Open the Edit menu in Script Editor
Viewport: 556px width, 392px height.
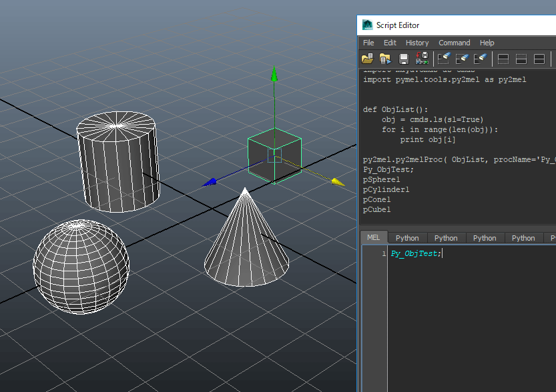(x=390, y=43)
